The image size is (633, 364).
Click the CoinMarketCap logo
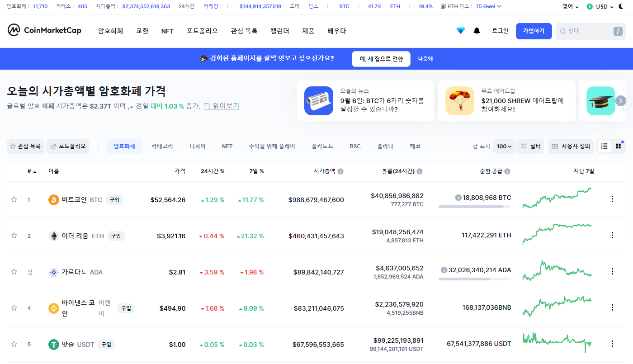(x=44, y=30)
